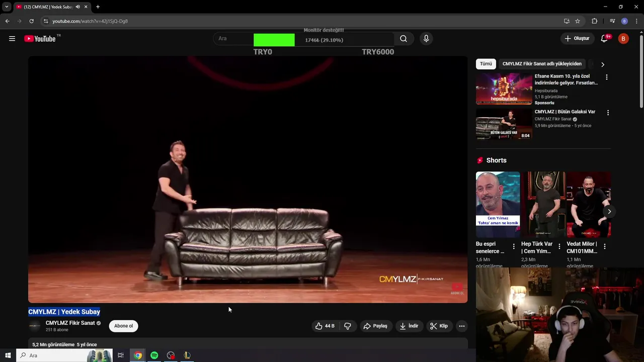Open League of Legends taskbar icon
Viewport: 644px width, 362px height.
coord(187,355)
